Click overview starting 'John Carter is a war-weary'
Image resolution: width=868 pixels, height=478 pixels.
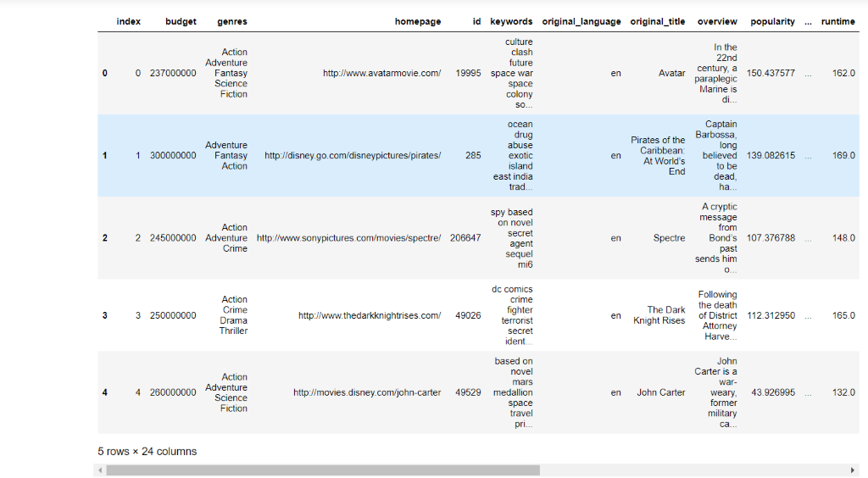[x=716, y=392]
